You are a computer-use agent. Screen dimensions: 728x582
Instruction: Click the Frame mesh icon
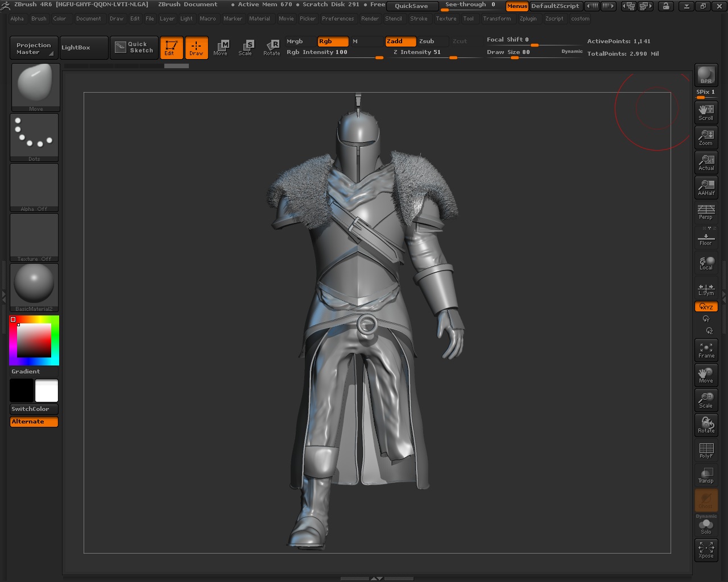coord(706,350)
